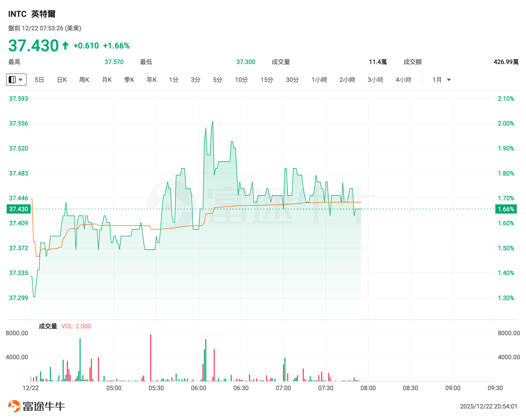The width and height of the screenshot is (526, 420).
Task: Open the chart layout dropdown arrow
Action: [21, 80]
